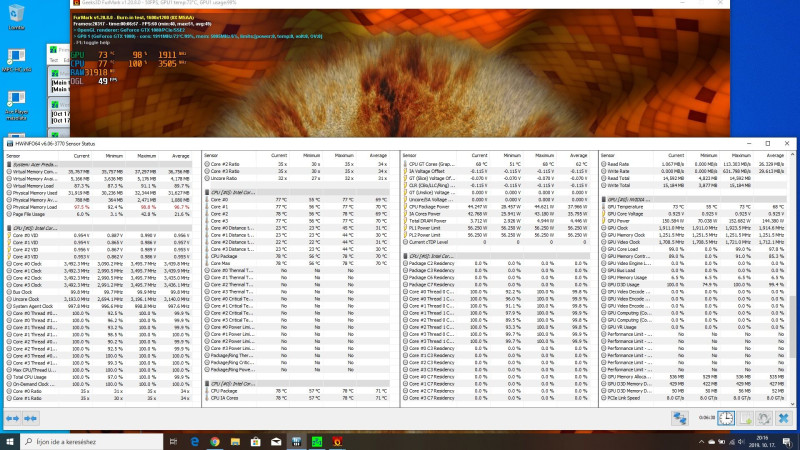Close sensor status with the blue X icon
The image size is (800, 450).
[x=783, y=418]
